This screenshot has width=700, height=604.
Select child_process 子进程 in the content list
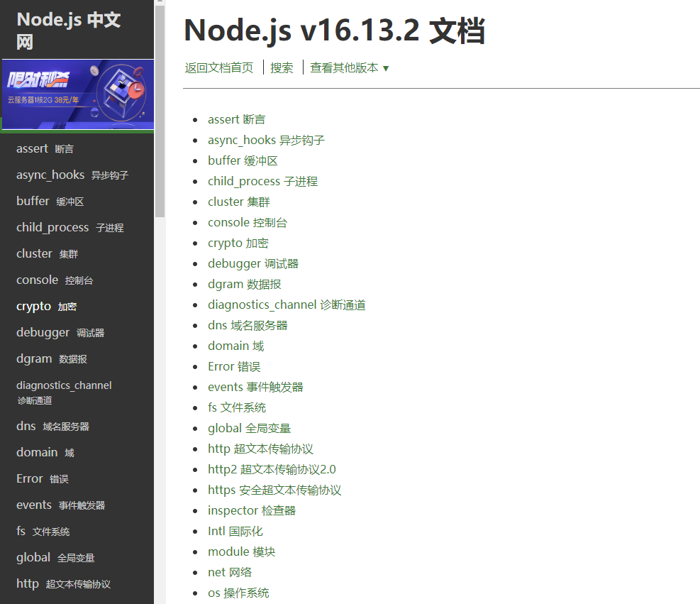262,181
